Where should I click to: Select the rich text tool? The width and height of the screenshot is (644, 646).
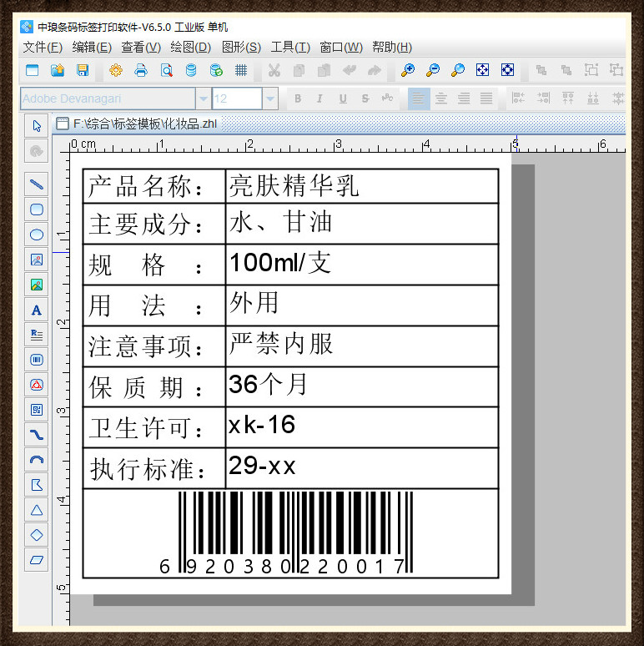37,335
